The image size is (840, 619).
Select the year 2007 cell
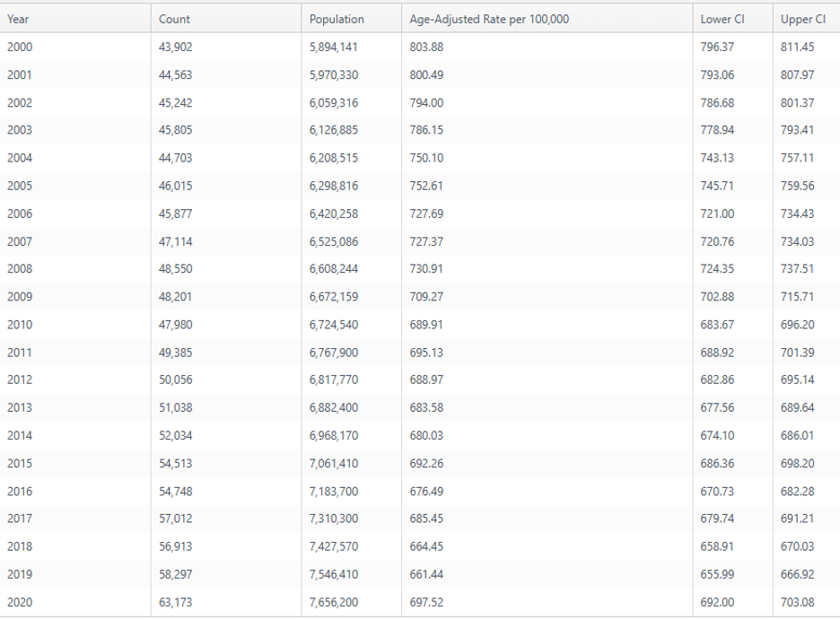pyautogui.click(x=20, y=241)
